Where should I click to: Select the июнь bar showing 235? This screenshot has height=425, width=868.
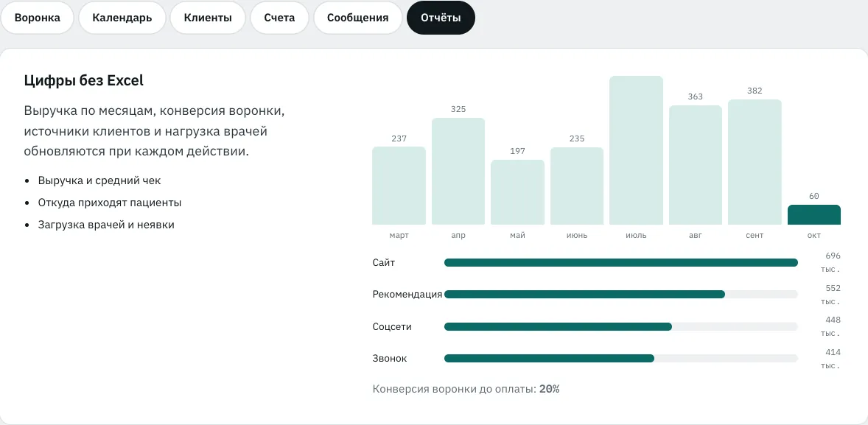point(577,186)
